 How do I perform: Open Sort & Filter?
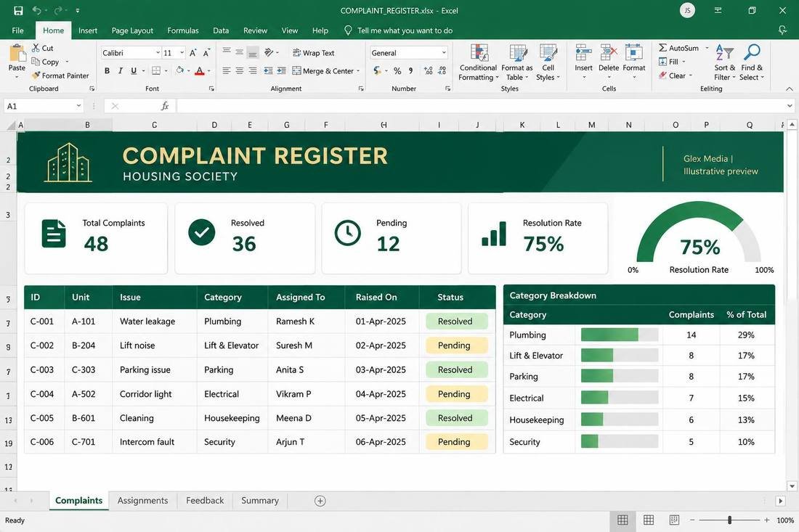click(x=725, y=62)
